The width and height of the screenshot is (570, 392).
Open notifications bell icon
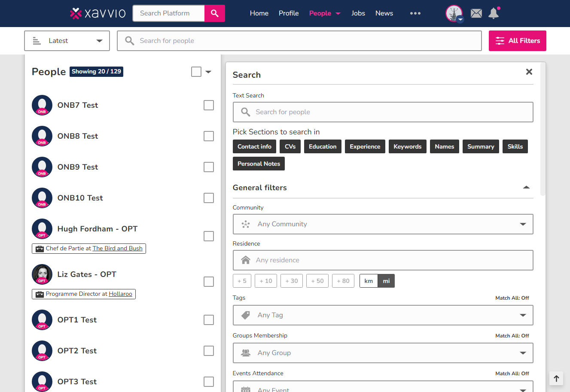click(x=494, y=13)
